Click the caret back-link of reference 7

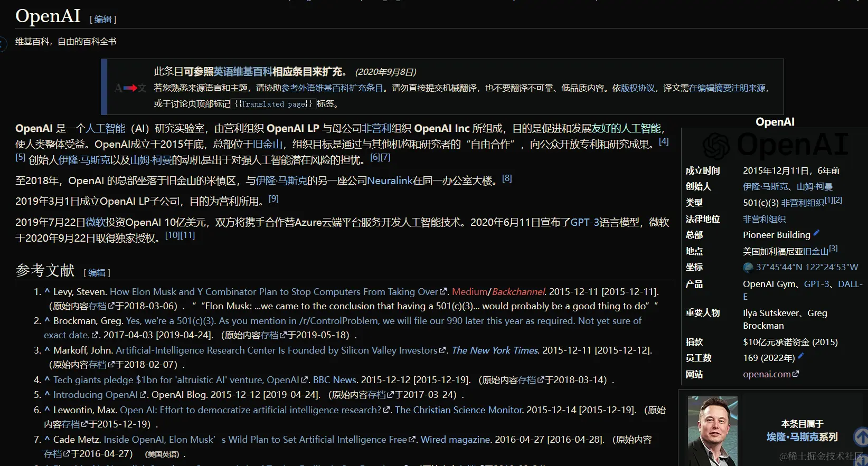tap(47, 440)
